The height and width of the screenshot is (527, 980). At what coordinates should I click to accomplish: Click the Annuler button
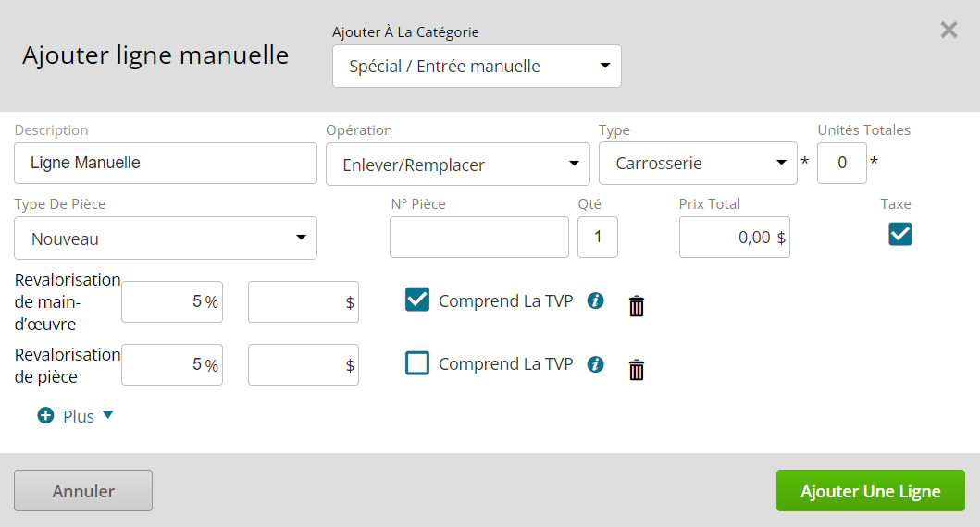pos(83,491)
